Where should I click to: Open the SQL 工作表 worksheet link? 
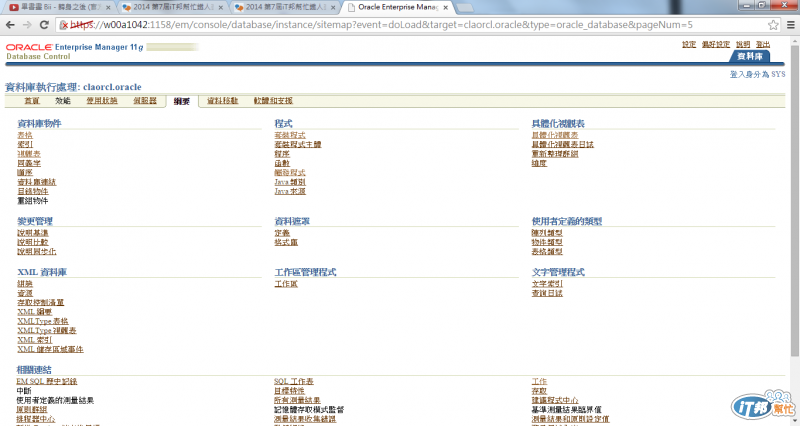point(294,382)
